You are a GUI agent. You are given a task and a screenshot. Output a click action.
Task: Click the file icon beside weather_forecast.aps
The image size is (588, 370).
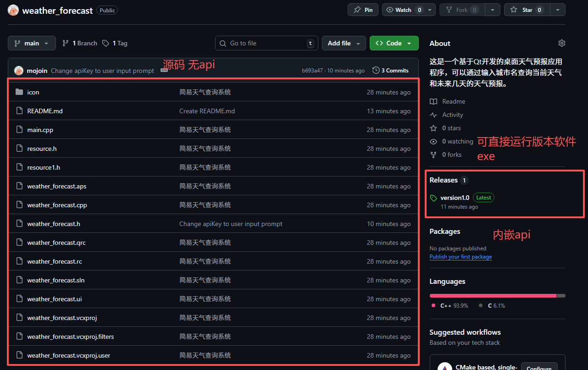pyautogui.click(x=19, y=186)
